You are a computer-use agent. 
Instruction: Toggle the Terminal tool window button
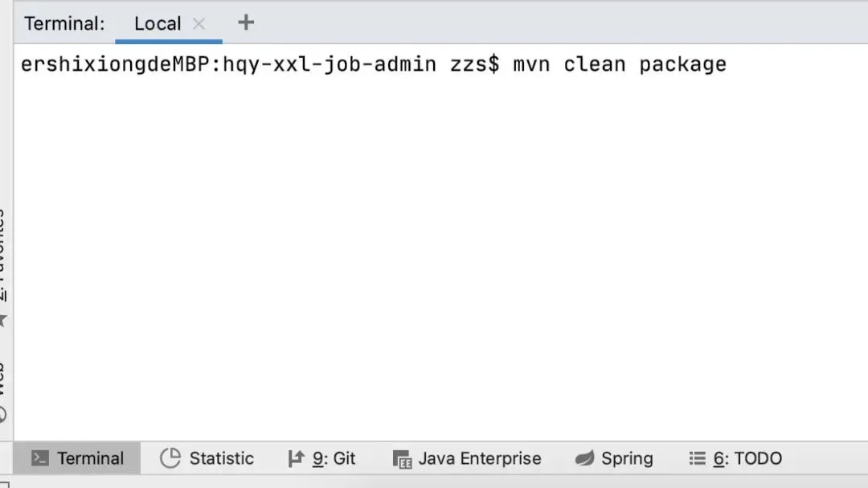[90, 458]
